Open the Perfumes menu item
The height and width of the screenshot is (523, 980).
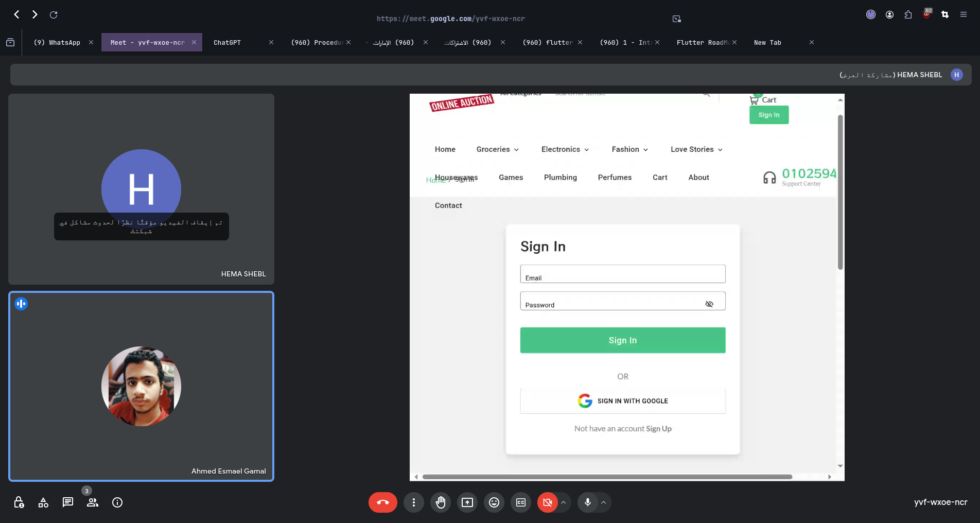[615, 178]
